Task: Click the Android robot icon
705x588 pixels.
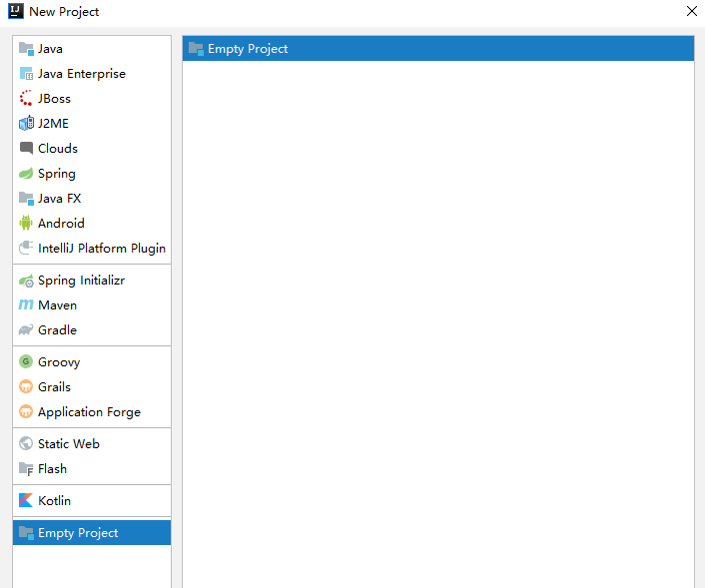Action: click(x=26, y=224)
